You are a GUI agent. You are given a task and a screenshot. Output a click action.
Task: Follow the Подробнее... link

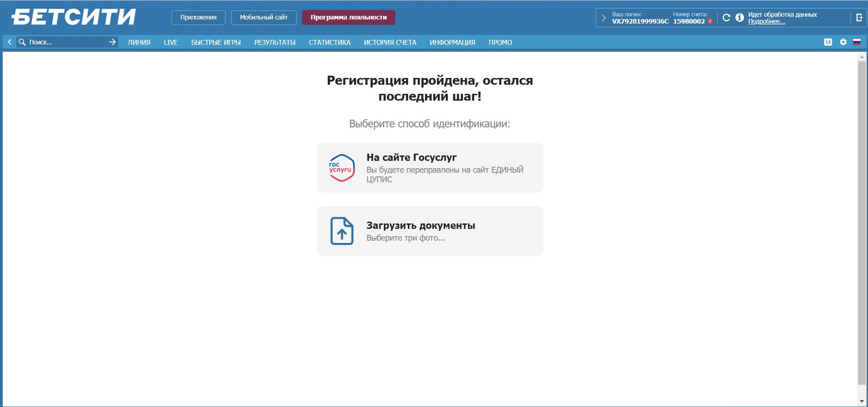click(x=766, y=22)
